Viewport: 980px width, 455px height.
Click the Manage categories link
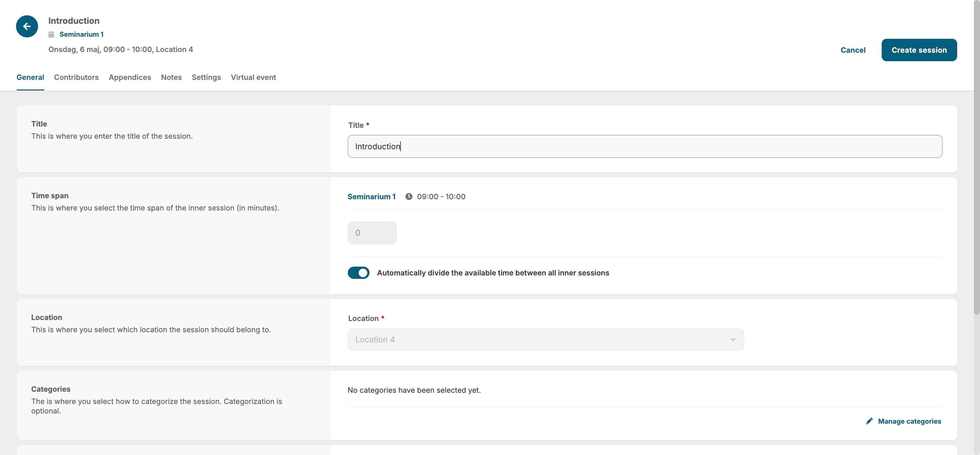tap(909, 421)
